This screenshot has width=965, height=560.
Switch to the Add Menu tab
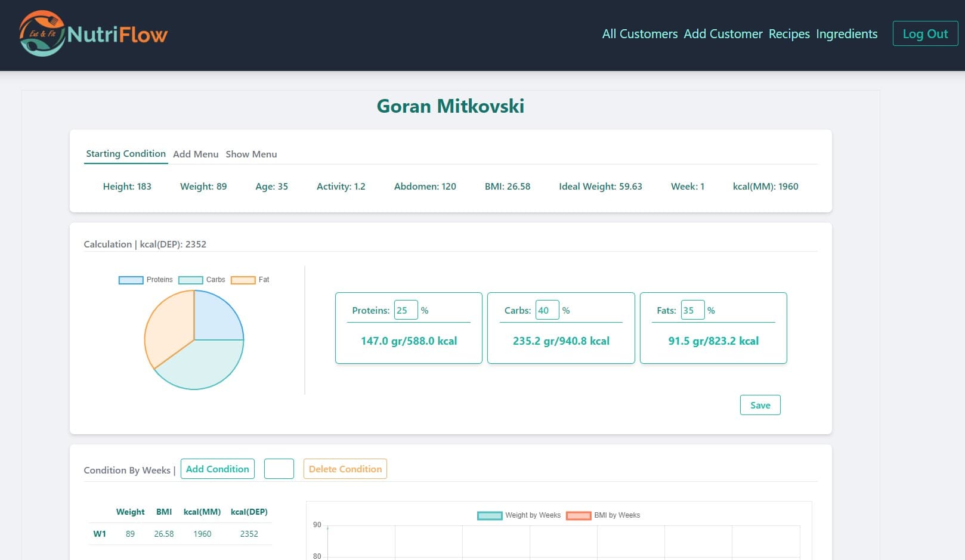(196, 154)
